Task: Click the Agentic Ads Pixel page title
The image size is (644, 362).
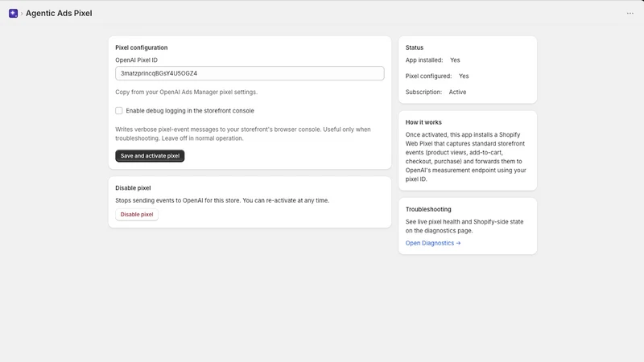Action: tap(59, 13)
